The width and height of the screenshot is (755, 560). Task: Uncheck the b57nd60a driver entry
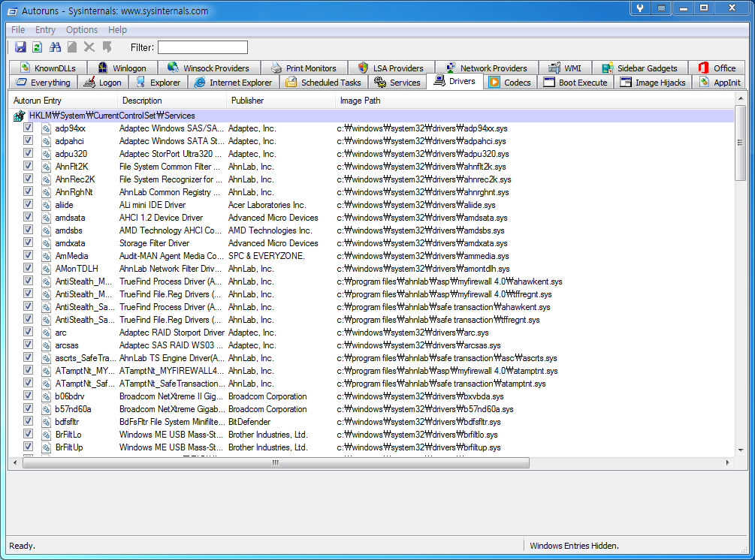(x=29, y=408)
